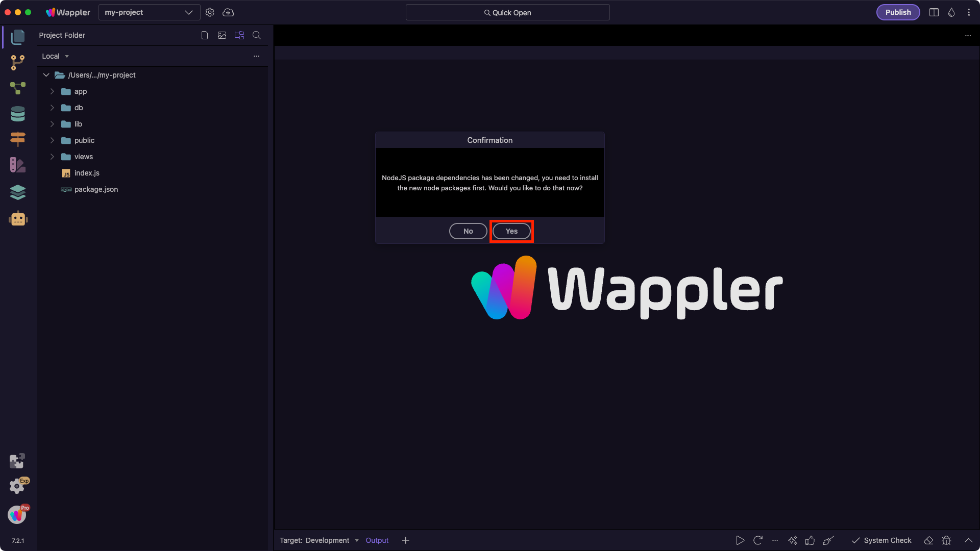Open the Workflows panel in sidebar

(x=17, y=88)
